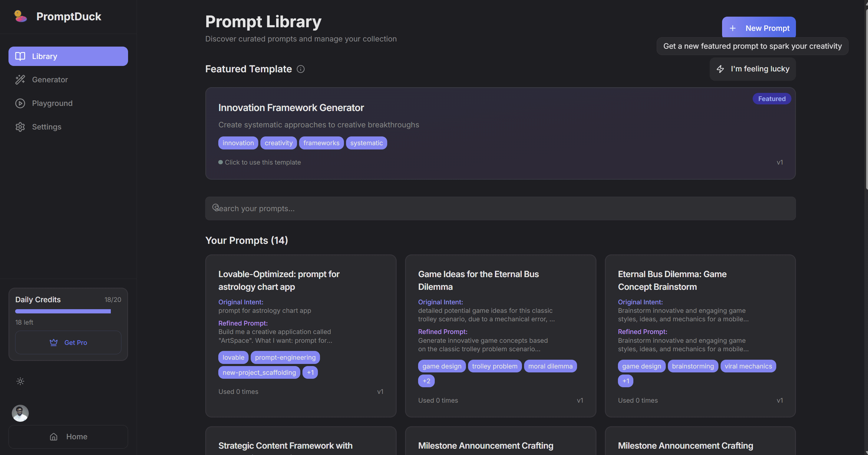Upgrade with the Get Pro button
This screenshot has width=868, height=455.
(68, 342)
